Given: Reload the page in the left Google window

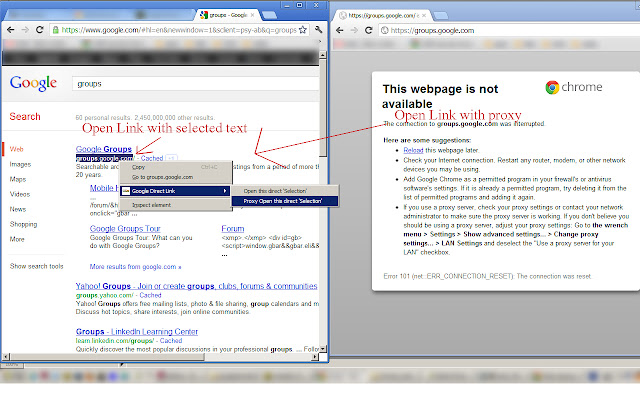Looking at the screenshot, I should (x=40, y=30).
